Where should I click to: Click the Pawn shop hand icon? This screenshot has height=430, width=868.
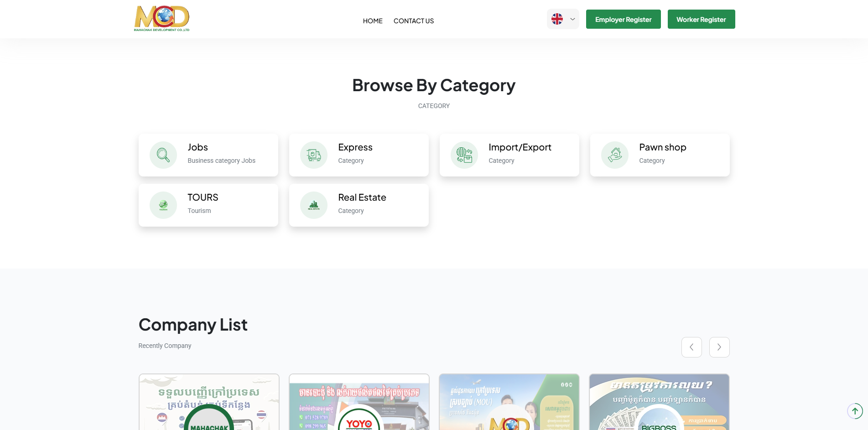point(615,155)
